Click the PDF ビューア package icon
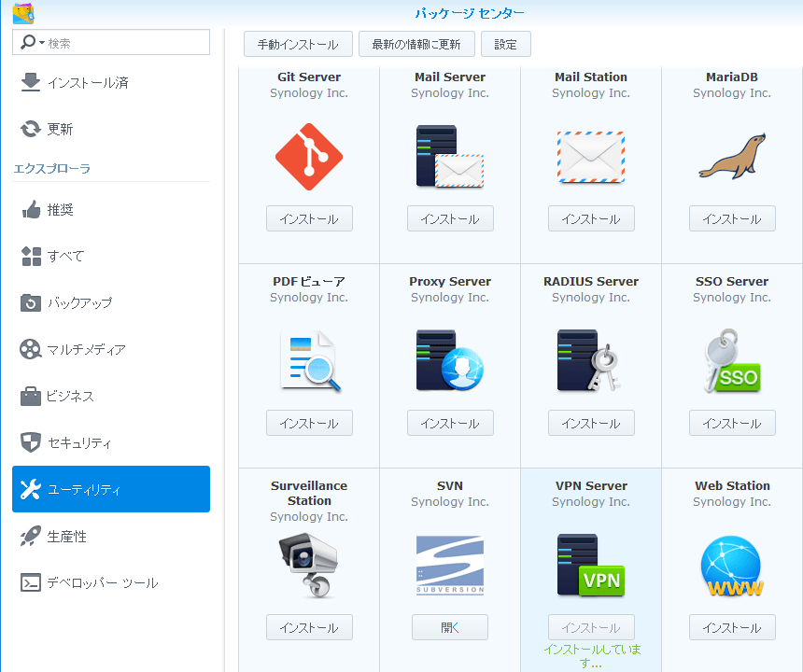803x672 pixels. (310, 361)
